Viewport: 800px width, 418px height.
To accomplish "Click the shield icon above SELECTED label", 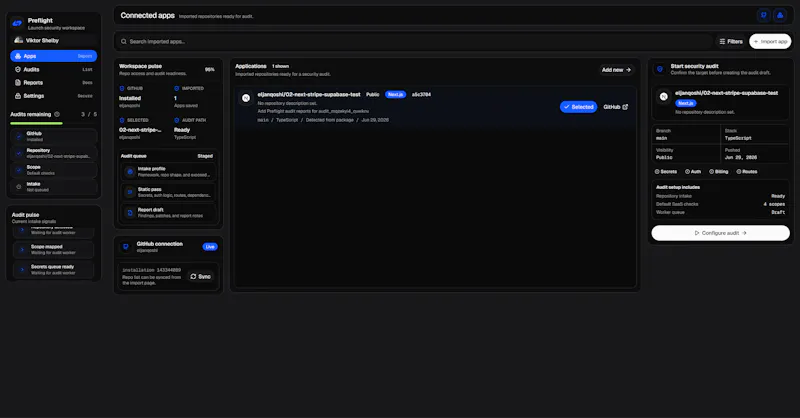I will point(122,120).
